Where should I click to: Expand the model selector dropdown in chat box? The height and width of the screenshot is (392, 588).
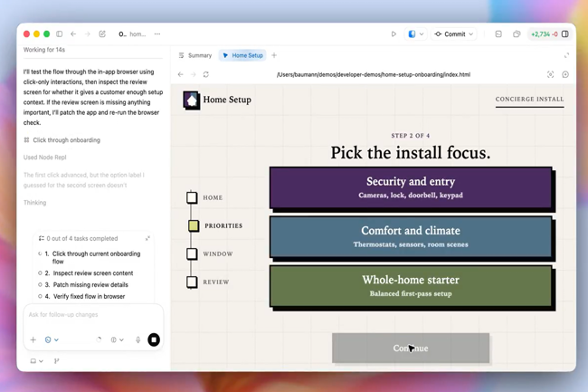(x=52, y=339)
